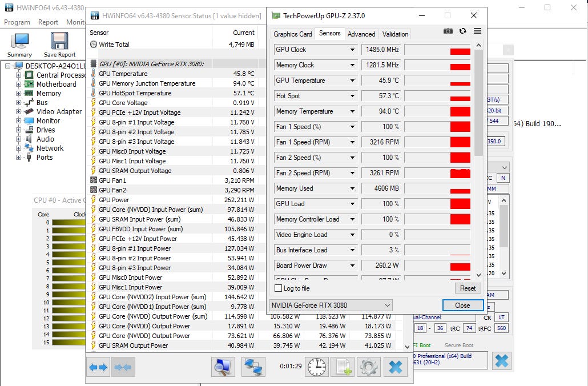
Task: Click GPU Fan1 fan icon
Action: coord(94,180)
